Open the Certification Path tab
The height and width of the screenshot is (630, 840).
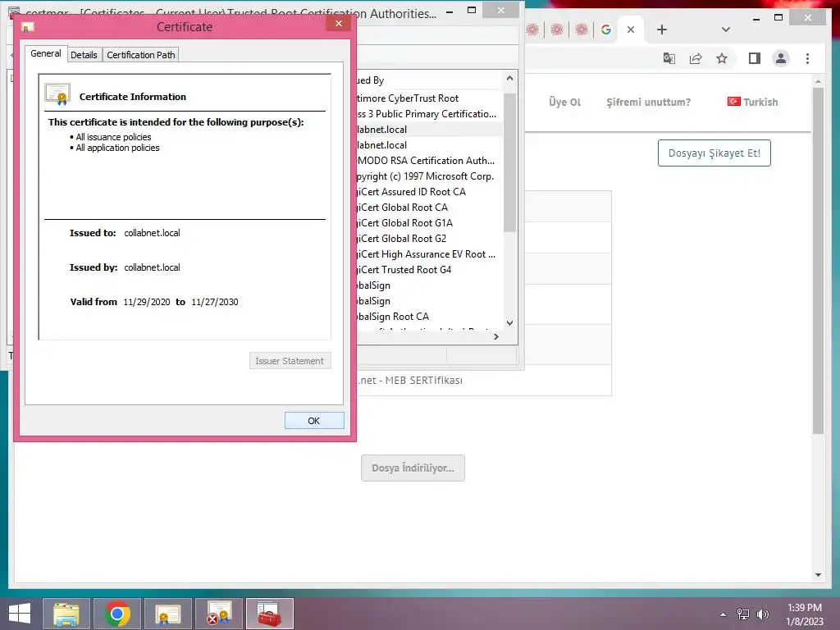141,55
